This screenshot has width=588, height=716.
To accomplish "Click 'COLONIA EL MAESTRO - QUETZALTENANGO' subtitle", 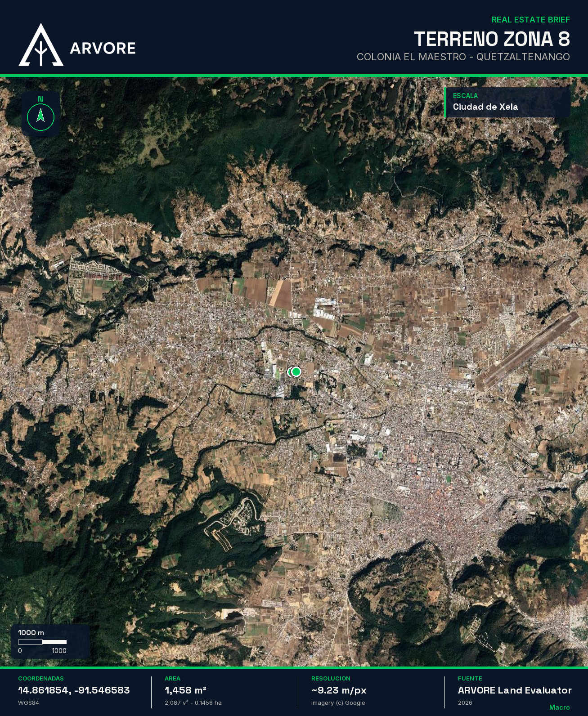I will [x=463, y=57].
